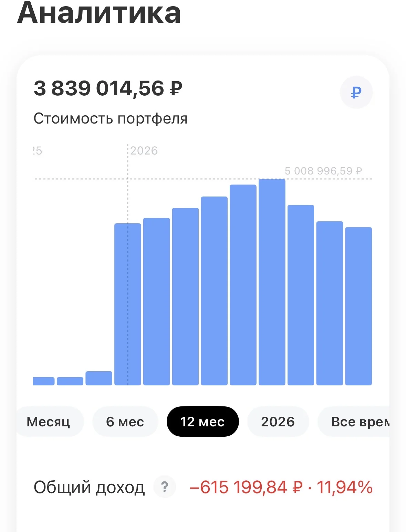Image resolution: width=406 pixels, height=532 pixels.
Task: Select the bar crossed by the 2026 line
Action: coord(128,305)
